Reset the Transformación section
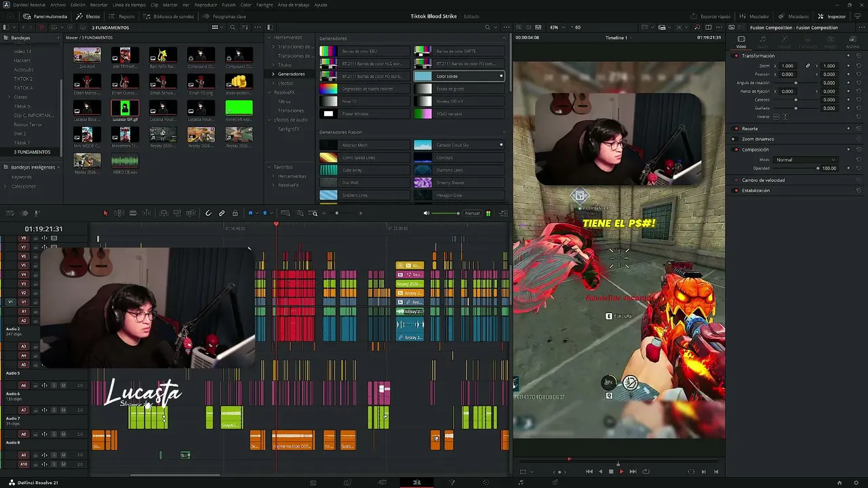Viewport: 868px width, 488px height. [x=859, y=56]
